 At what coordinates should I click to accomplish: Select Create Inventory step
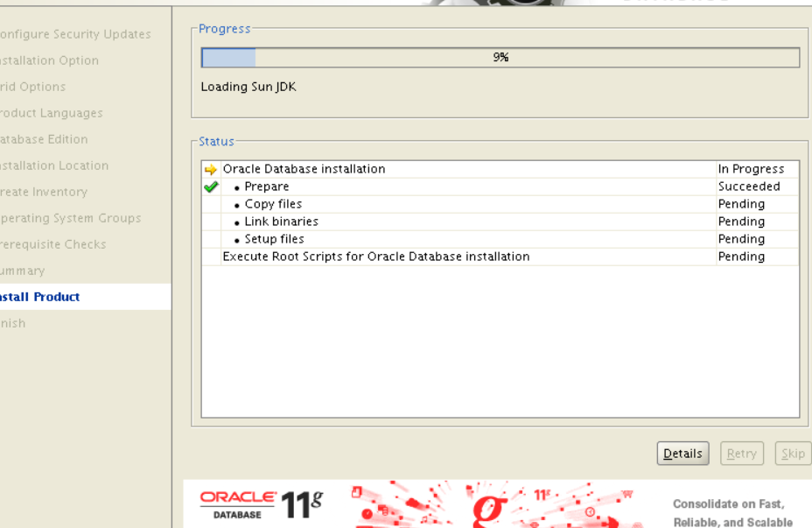(44, 193)
